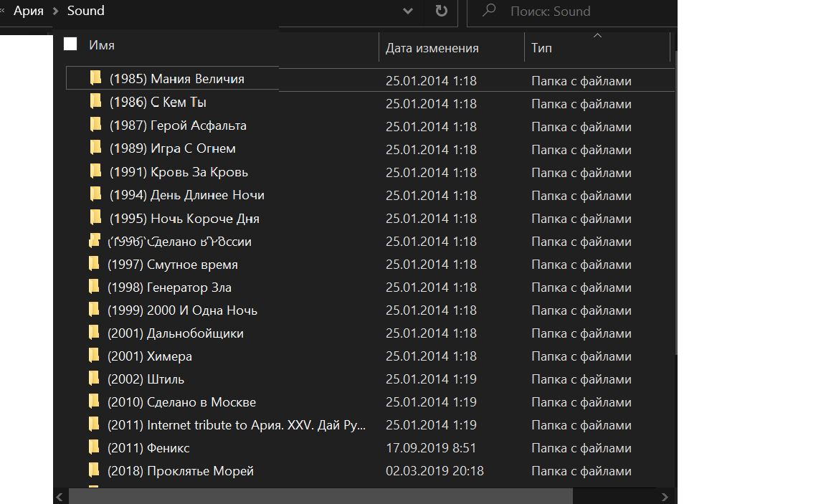The image size is (826, 504).
Task: Click folder icon of '(1997) Смутное время'
Action: [94, 263]
